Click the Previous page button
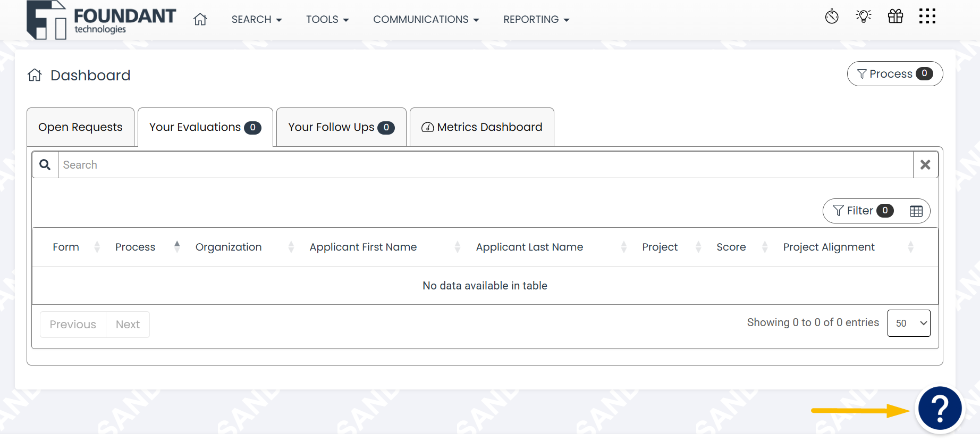The height and width of the screenshot is (440, 980). pos(73,325)
